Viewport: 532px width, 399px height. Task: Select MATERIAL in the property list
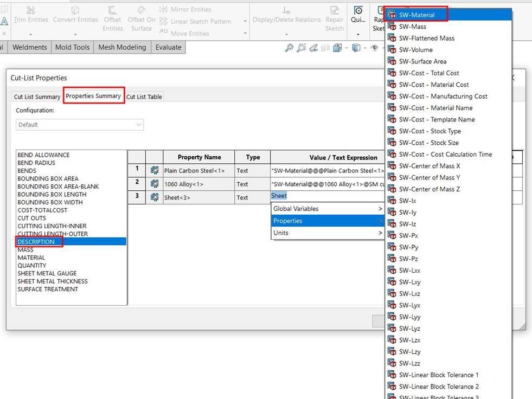[31, 258]
